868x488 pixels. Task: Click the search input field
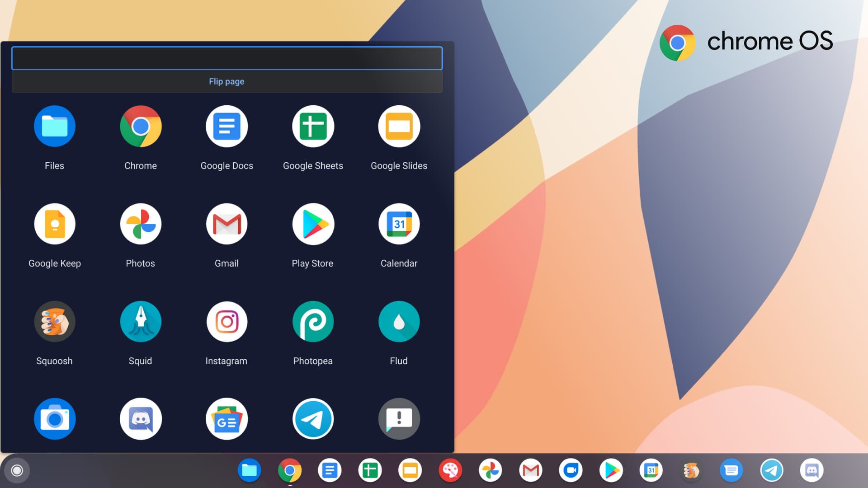[226, 57]
